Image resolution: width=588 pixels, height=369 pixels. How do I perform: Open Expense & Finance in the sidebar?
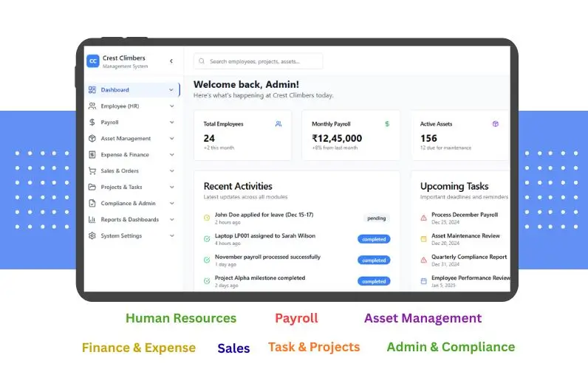pos(131,154)
